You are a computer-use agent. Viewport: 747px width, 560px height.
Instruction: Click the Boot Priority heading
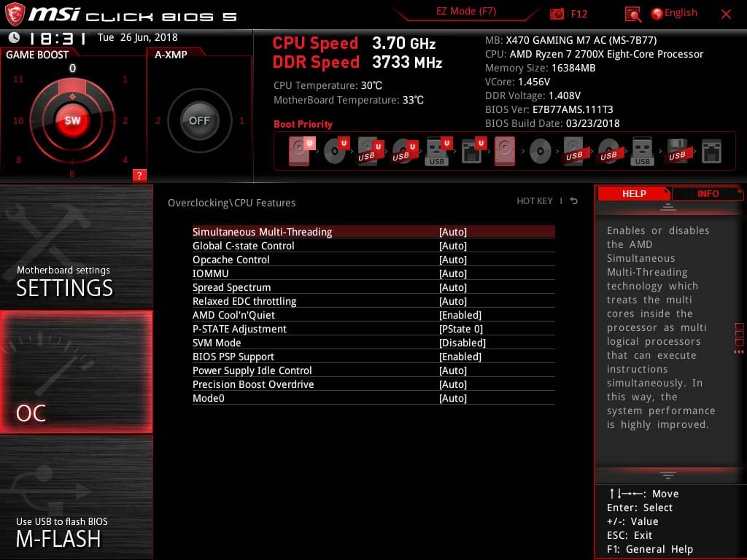point(303,124)
